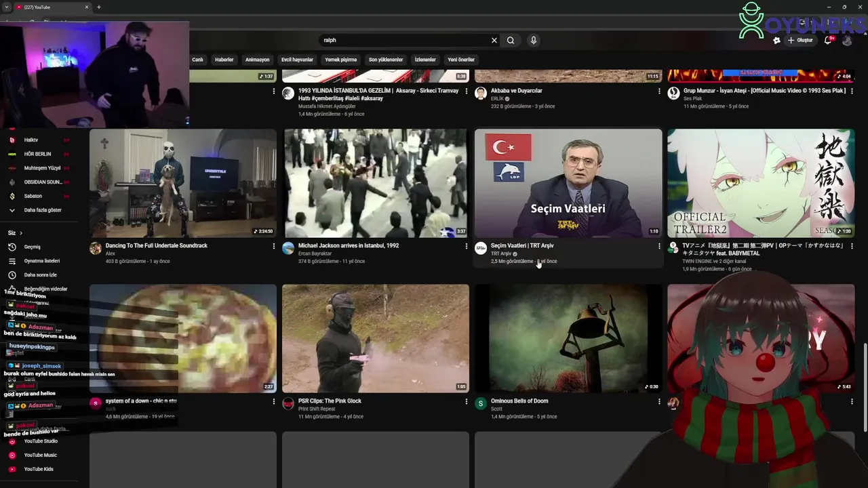Open more options for The Pink Glock video
Screen dimensions: 868x488
(467, 401)
